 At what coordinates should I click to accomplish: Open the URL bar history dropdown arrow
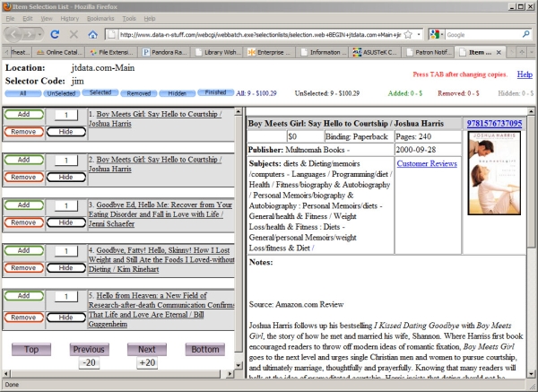pos(419,34)
